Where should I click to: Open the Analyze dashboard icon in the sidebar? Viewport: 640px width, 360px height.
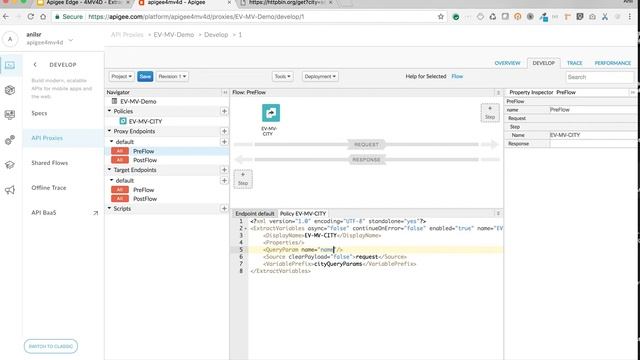[10, 115]
